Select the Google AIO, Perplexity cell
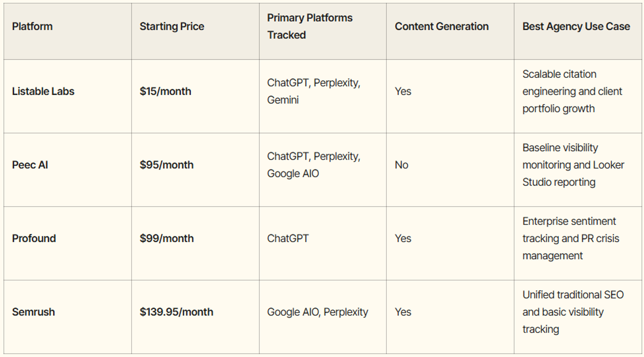 [x=318, y=312]
